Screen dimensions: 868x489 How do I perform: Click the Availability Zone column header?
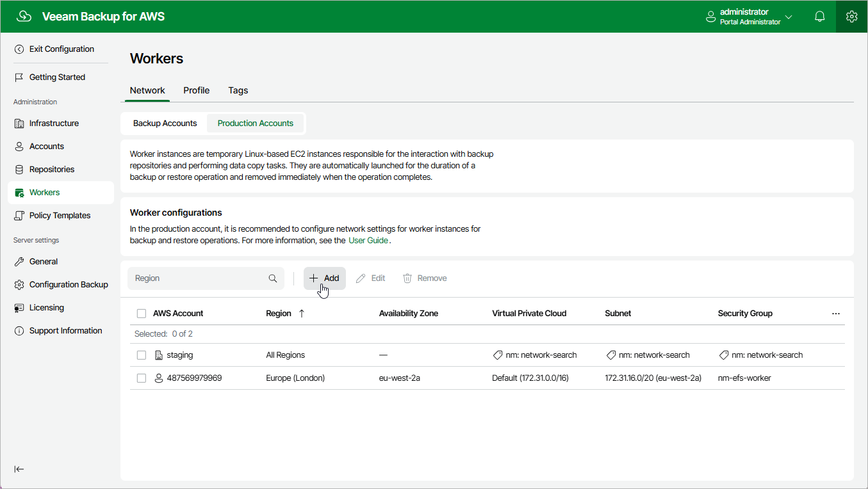coord(409,314)
